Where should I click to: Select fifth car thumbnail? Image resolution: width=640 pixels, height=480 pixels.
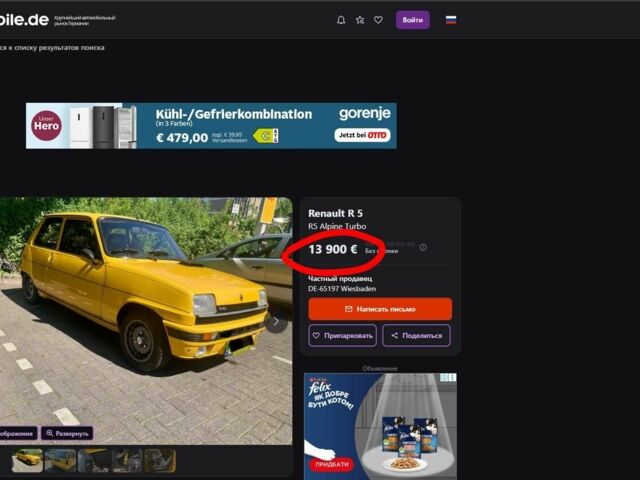(x=160, y=460)
